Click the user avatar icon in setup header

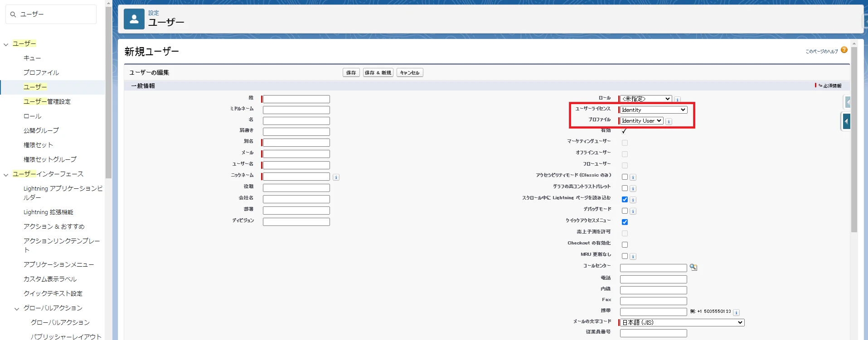[134, 19]
